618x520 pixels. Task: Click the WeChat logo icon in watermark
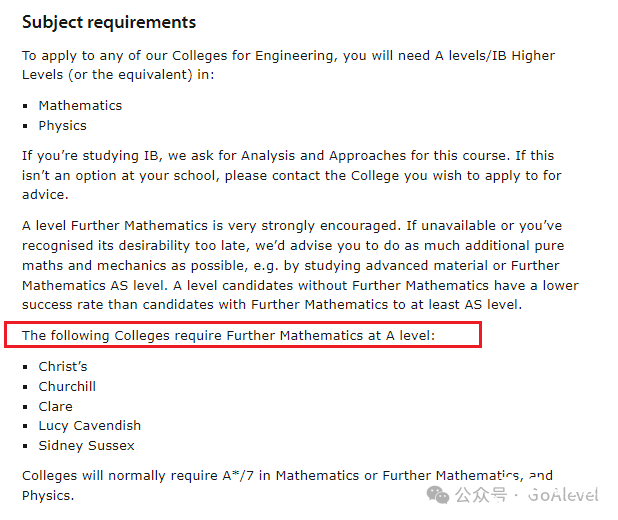pyautogui.click(x=438, y=494)
